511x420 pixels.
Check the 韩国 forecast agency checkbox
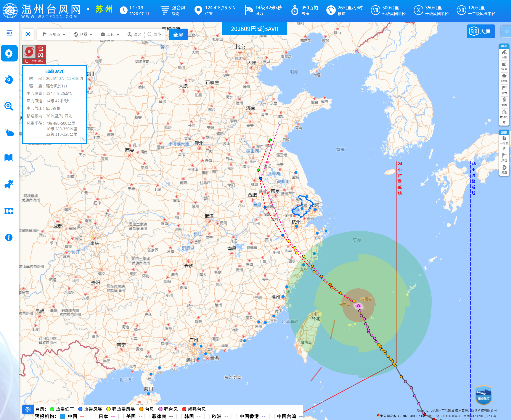point(179,416)
